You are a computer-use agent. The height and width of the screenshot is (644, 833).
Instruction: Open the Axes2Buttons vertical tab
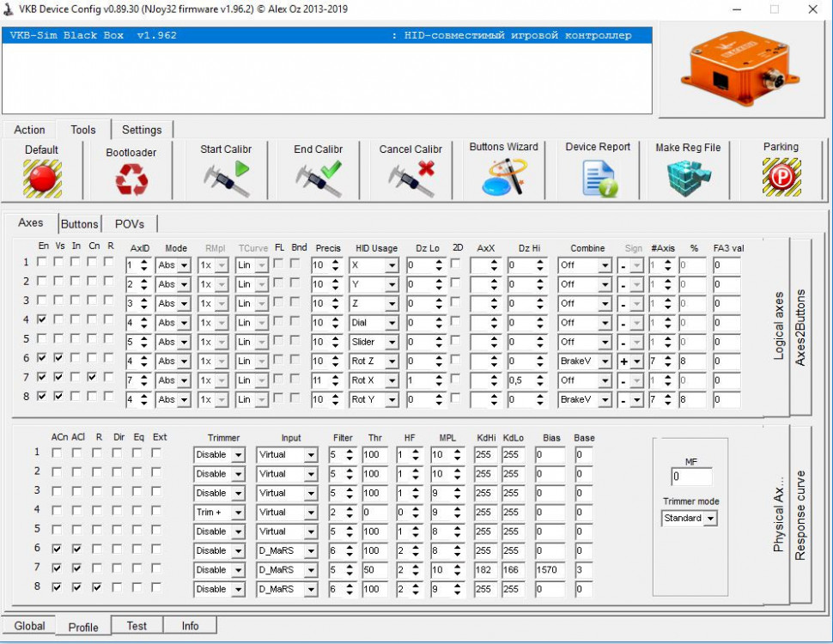(x=800, y=326)
